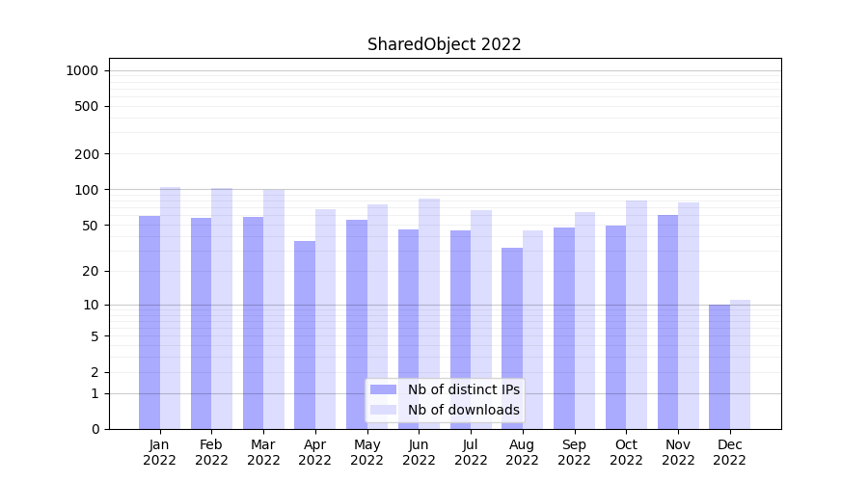Image resolution: width=868 pixels, height=482 pixels.
Task: Select the Nb of downloads legend label
Action: point(463,410)
